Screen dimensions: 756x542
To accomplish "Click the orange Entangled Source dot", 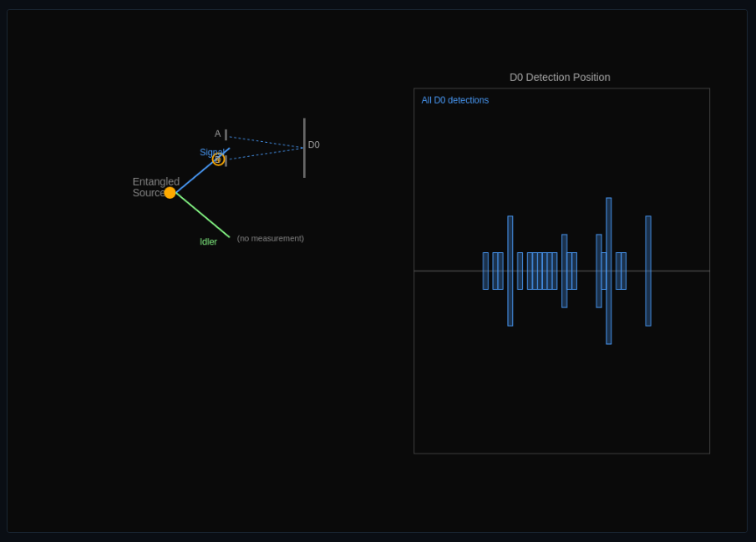I will pos(170,193).
